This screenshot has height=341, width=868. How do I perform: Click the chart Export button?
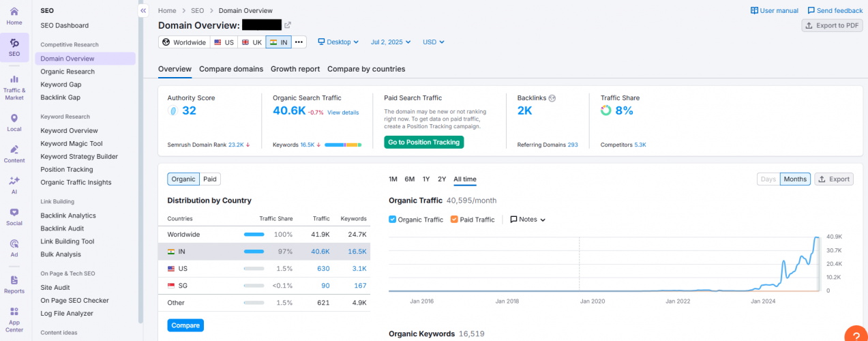coord(834,179)
